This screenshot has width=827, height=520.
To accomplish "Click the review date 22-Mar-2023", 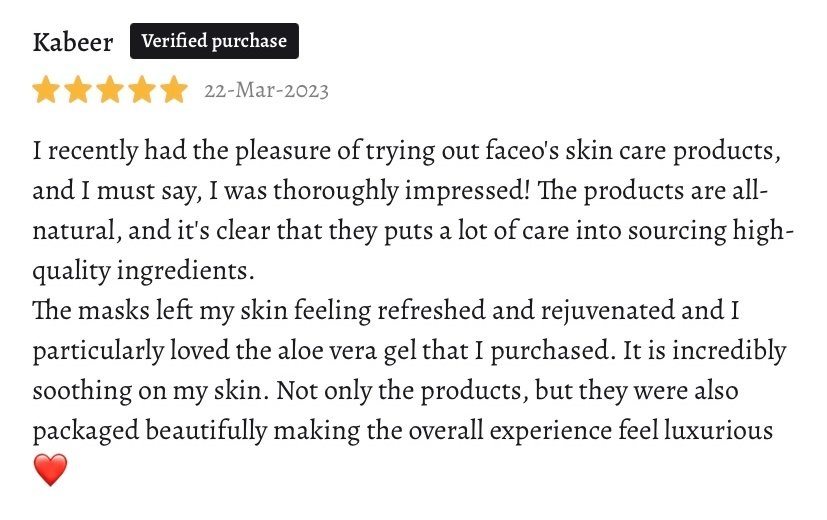I will [266, 90].
